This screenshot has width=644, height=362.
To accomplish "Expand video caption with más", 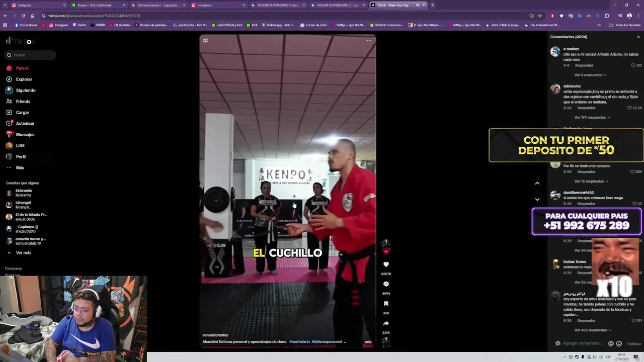I will point(368,342).
